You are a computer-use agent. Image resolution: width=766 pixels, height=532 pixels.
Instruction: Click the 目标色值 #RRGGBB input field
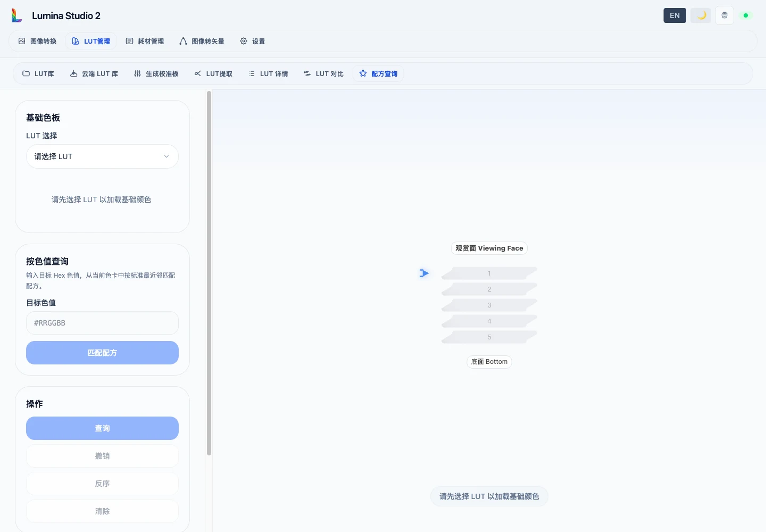102,323
